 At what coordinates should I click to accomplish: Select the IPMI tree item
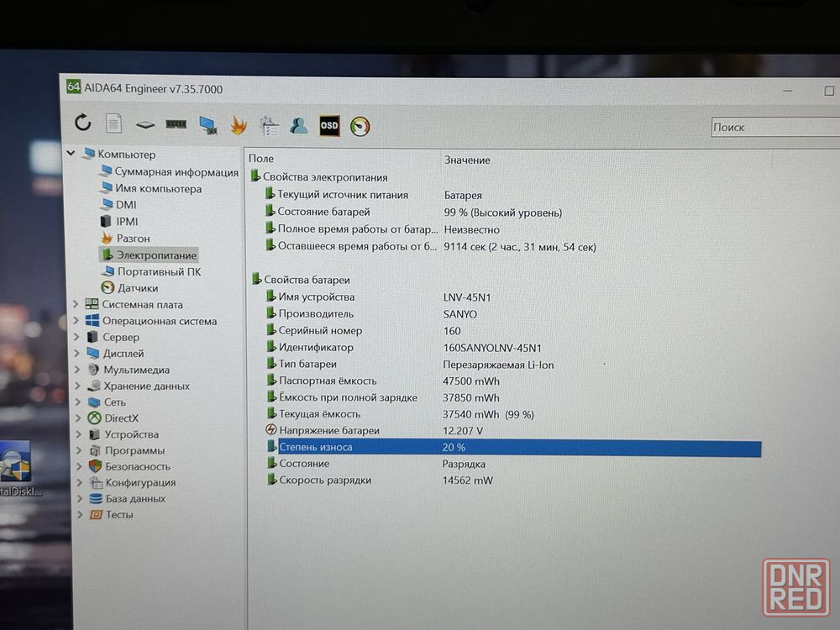tap(119, 221)
